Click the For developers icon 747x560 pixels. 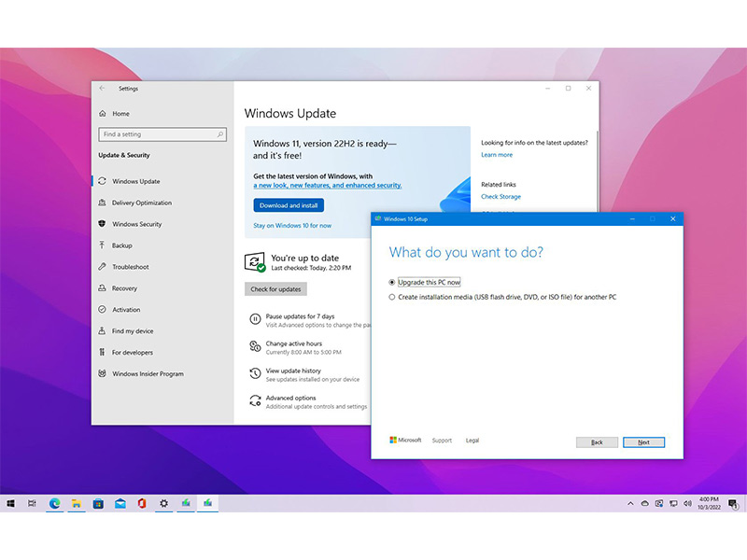click(x=102, y=353)
